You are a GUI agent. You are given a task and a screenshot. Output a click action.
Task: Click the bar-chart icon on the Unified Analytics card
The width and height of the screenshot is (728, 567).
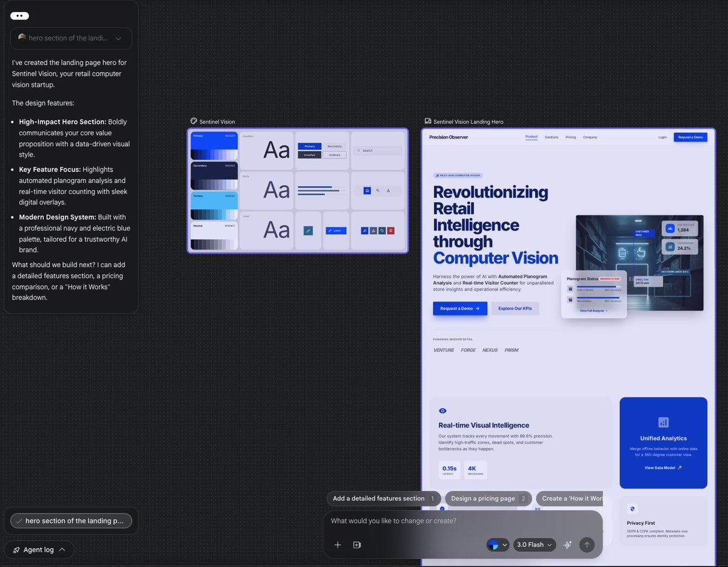tap(664, 422)
